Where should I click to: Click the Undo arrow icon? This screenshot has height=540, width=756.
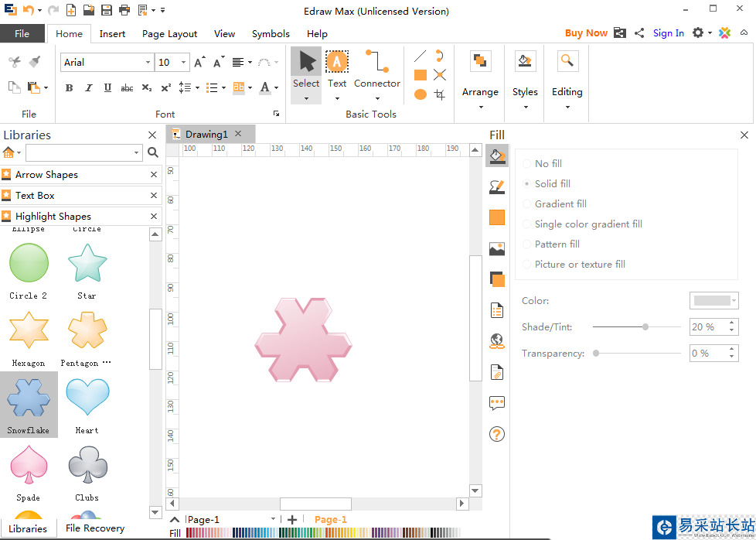(29, 9)
